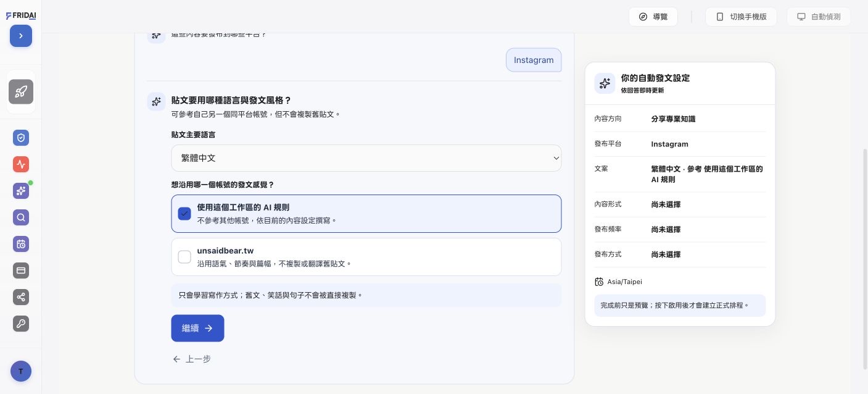The image size is (868, 394).
Task: Start the 導覽 guided tour
Action: point(653,17)
